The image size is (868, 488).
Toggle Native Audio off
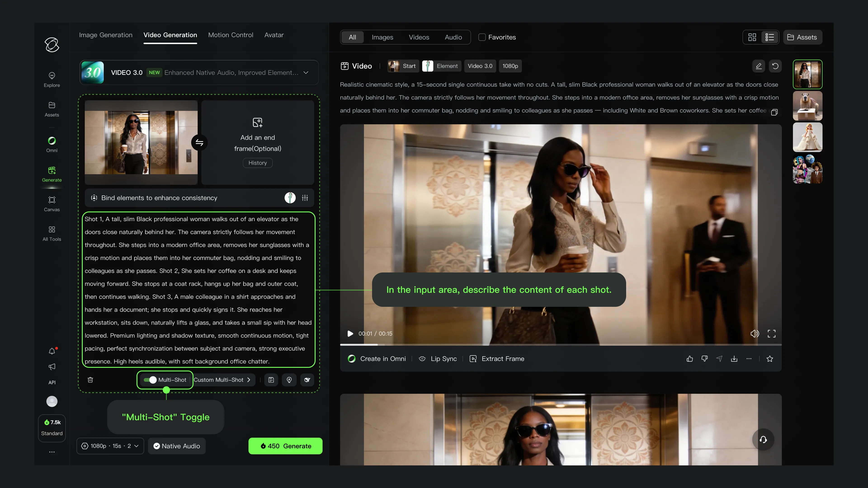pos(177,446)
